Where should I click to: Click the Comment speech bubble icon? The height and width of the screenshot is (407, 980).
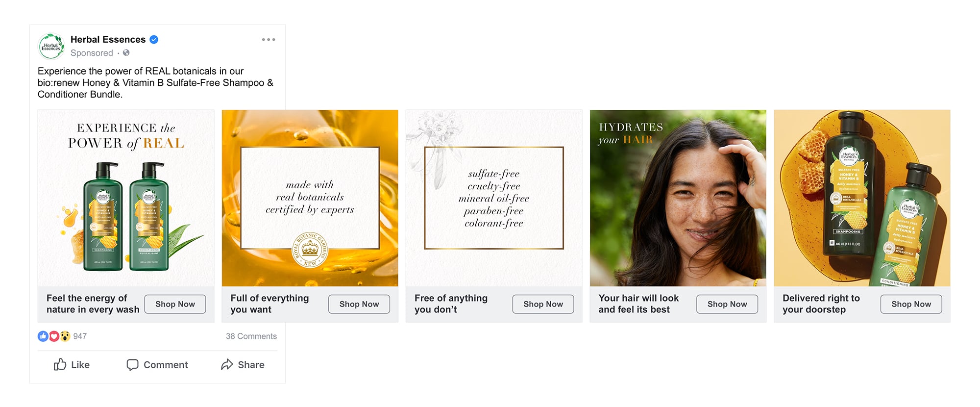(132, 365)
